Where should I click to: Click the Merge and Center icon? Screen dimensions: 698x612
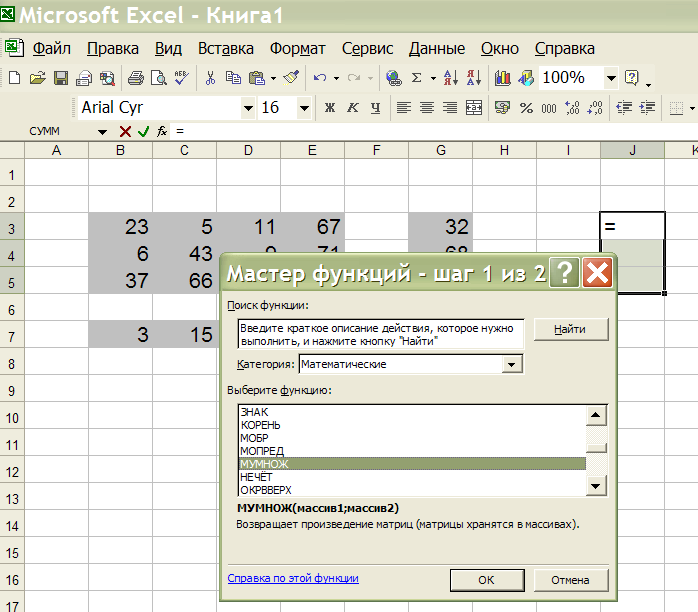coord(474,108)
